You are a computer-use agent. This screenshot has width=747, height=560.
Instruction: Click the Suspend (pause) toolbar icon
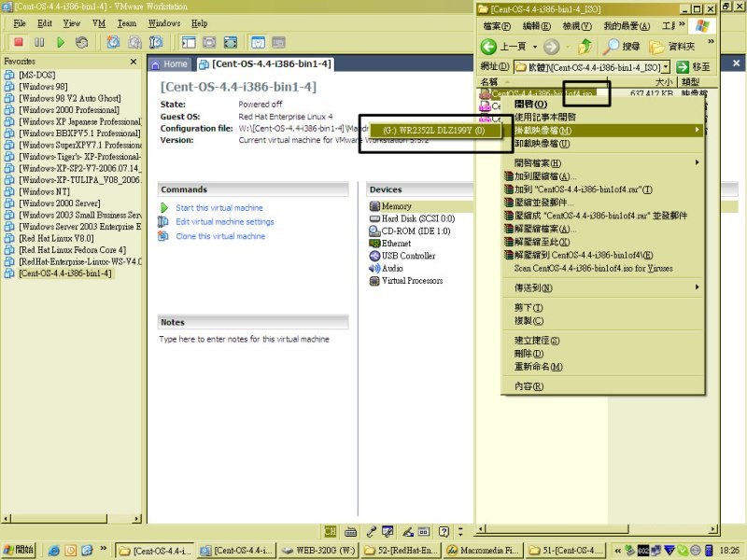[x=39, y=42]
